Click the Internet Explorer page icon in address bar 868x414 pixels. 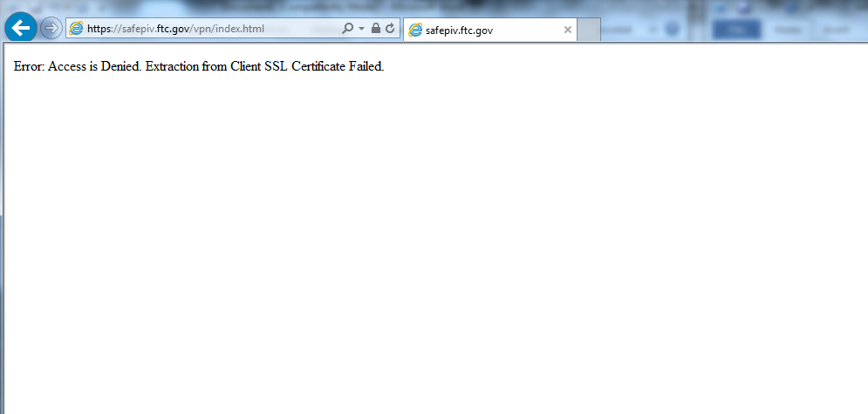pos(76,28)
